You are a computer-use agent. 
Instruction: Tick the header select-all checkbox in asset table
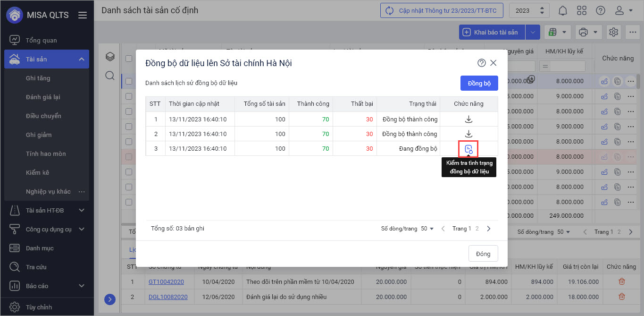[x=129, y=59]
